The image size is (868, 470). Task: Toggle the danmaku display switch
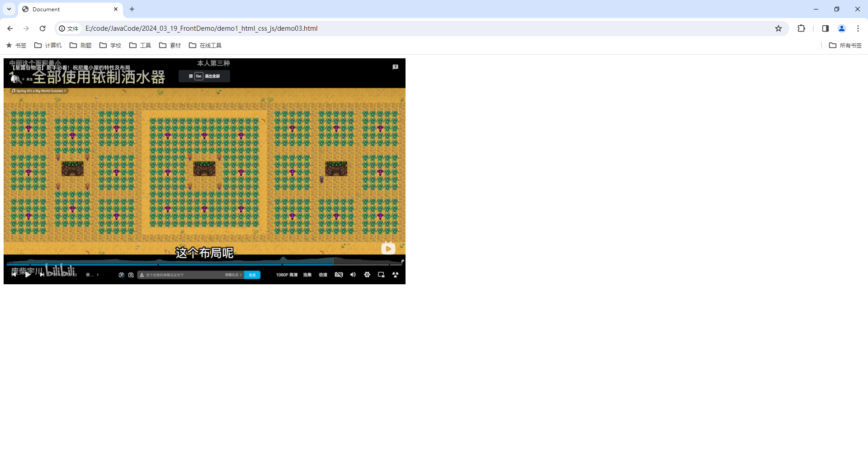[x=121, y=275]
